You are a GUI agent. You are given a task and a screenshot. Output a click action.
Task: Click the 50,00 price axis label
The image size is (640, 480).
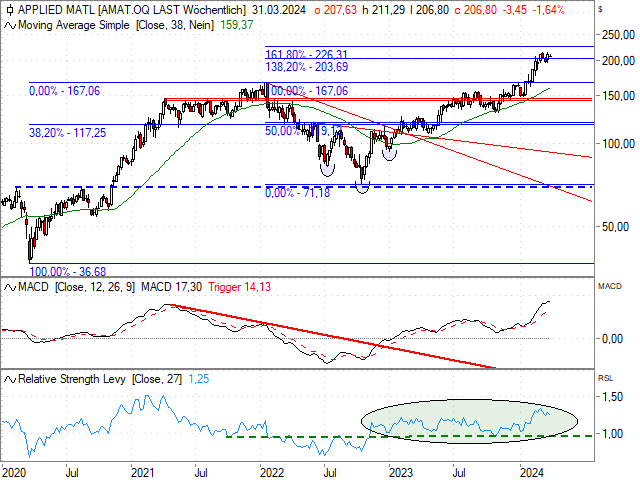615,227
